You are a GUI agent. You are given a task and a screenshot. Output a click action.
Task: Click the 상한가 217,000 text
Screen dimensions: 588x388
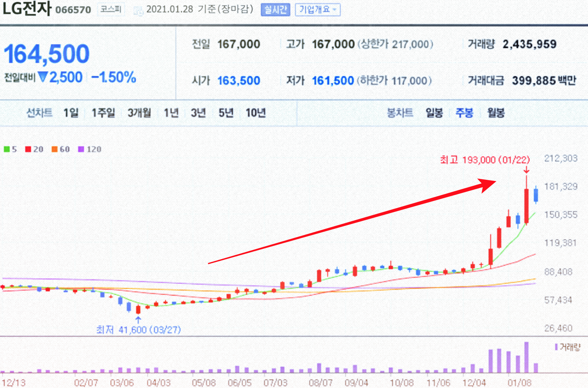click(x=395, y=44)
